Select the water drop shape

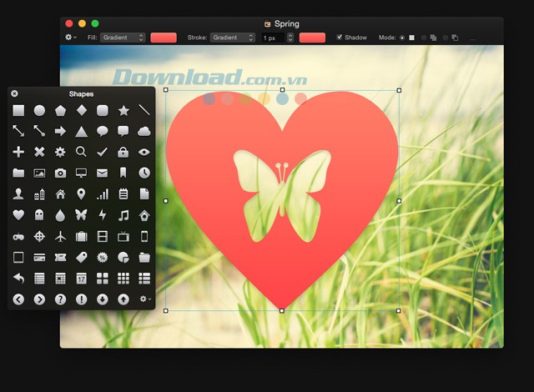(x=60, y=215)
